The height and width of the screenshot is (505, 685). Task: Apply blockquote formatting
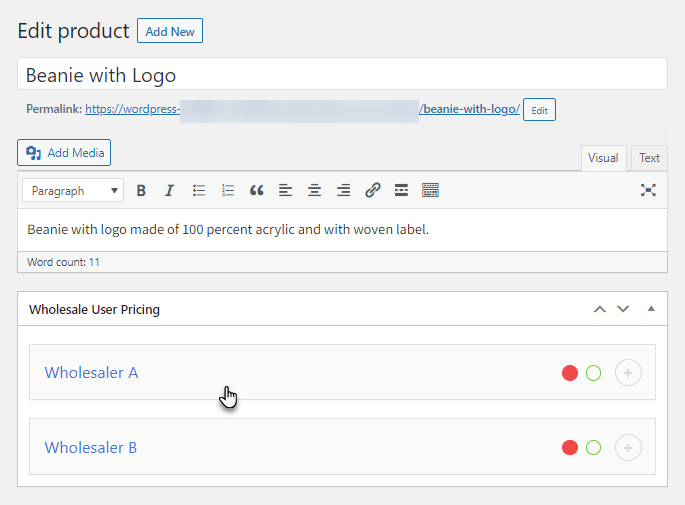pyautogui.click(x=257, y=190)
